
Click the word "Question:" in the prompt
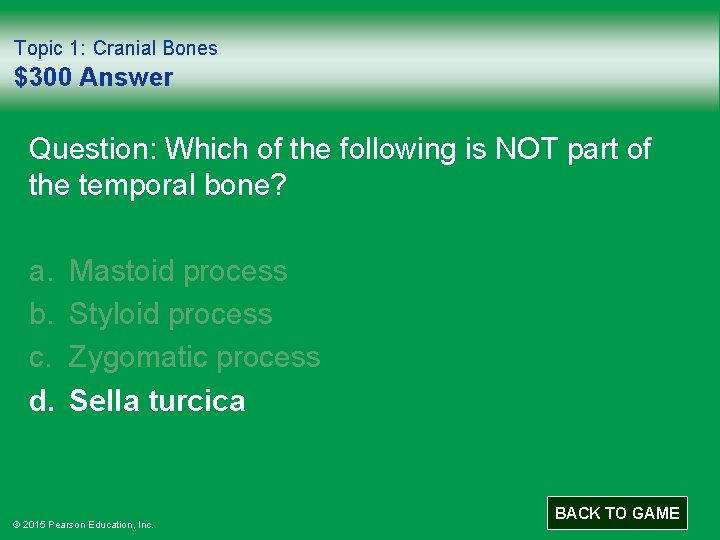[93, 149]
